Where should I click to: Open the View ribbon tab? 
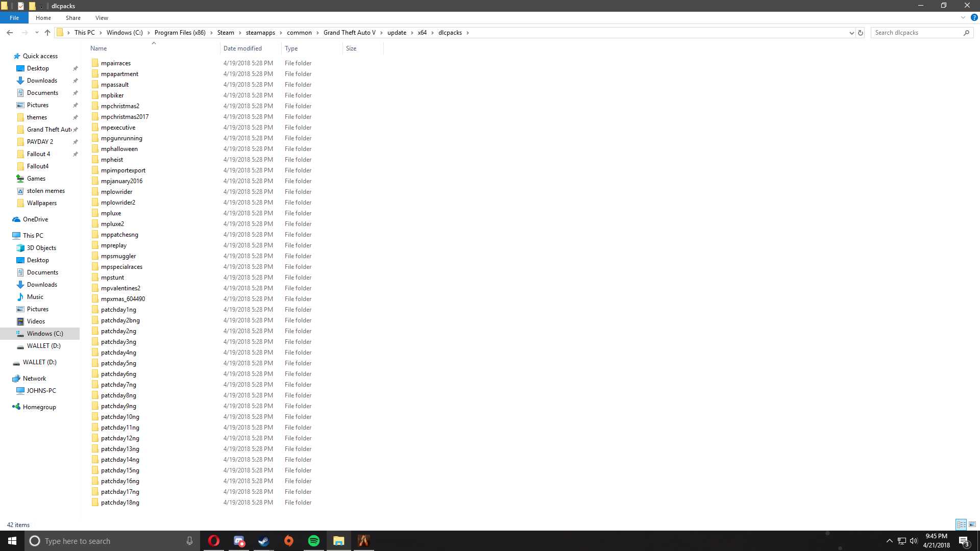(x=102, y=18)
